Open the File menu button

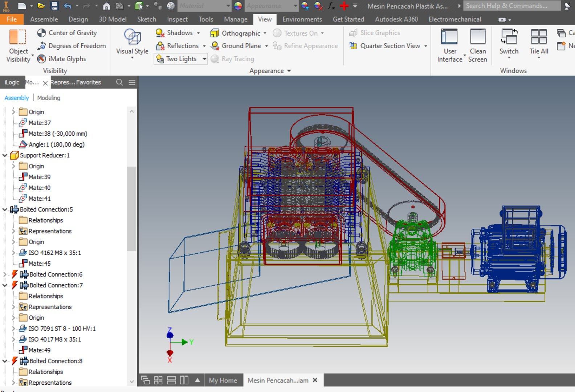12,19
